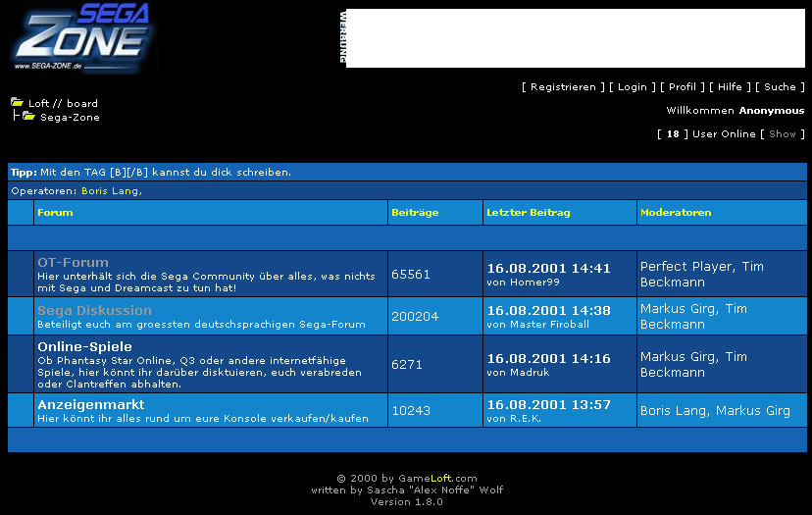The image size is (812, 515).
Task: Click the Forum column header
Action: [x=55, y=213]
